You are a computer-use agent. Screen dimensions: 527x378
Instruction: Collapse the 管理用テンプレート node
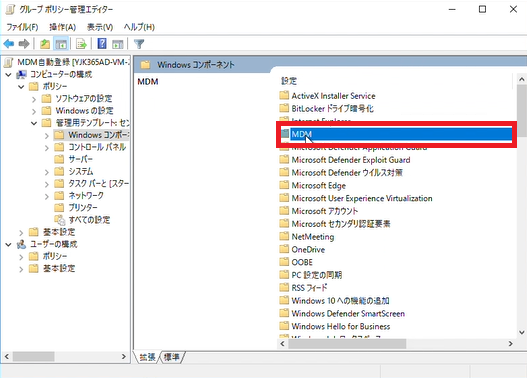tap(34, 123)
